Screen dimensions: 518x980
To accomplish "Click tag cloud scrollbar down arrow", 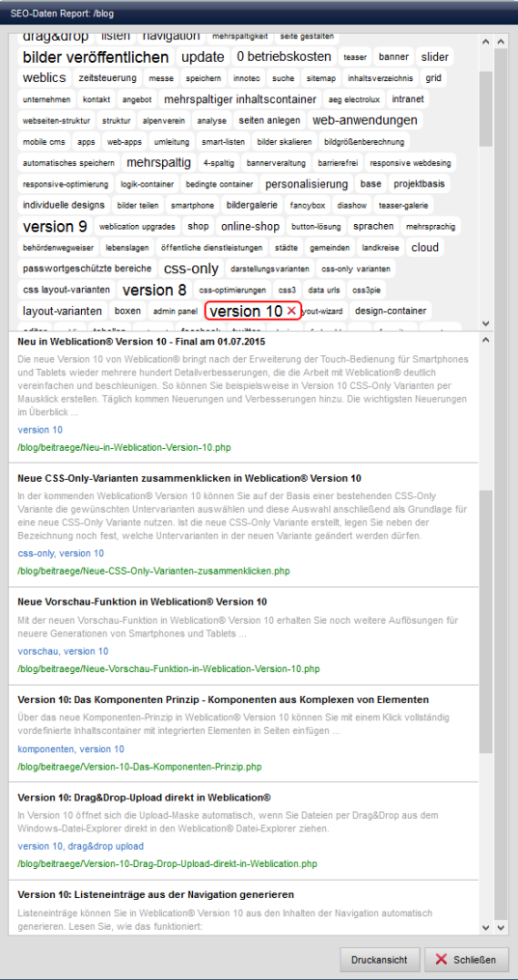I will tap(487, 323).
